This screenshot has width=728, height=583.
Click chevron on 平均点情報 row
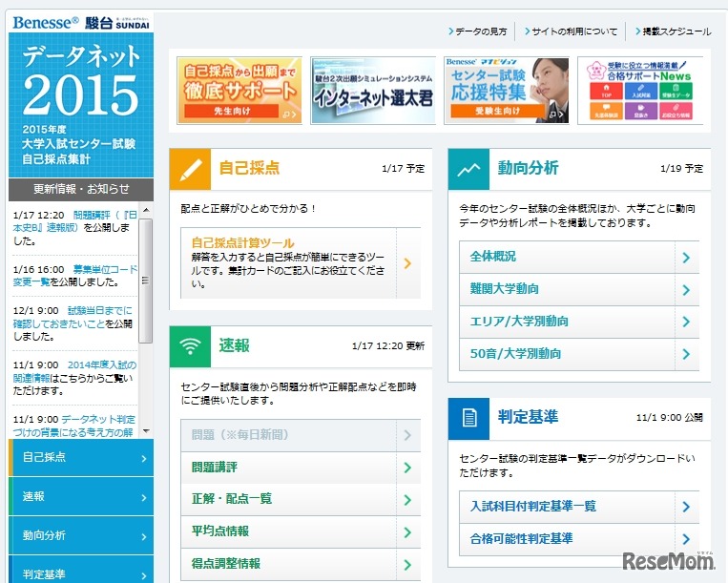click(407, 532)
